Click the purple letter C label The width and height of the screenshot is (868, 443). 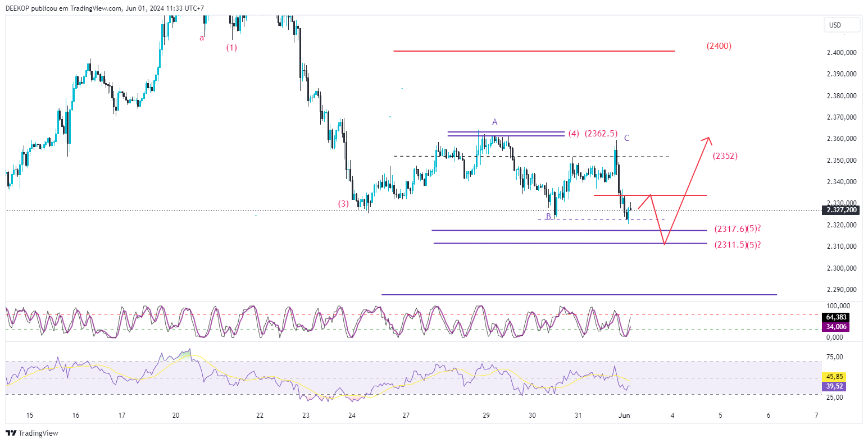(x=626, y=138)
